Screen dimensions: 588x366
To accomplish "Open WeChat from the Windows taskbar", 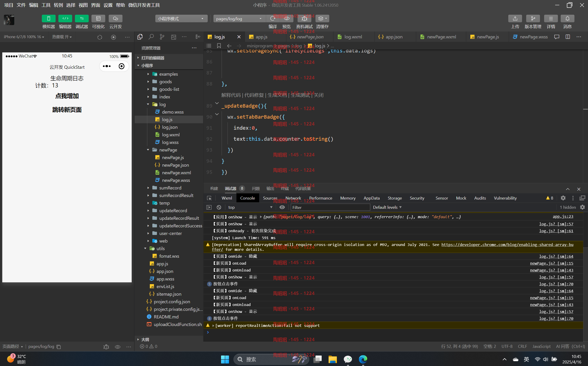I will pyautogui.click(x=348, y=359).
